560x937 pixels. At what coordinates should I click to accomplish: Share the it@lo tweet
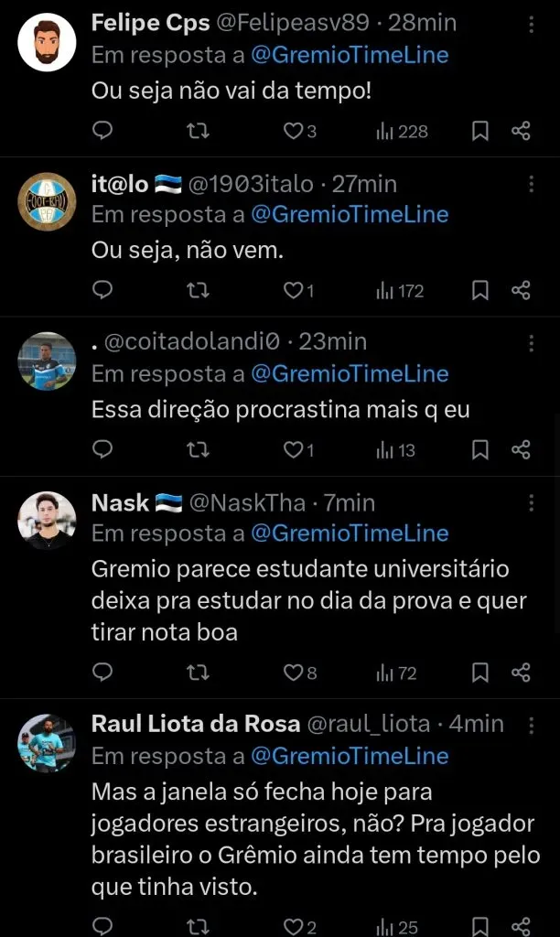pos(521,290)
